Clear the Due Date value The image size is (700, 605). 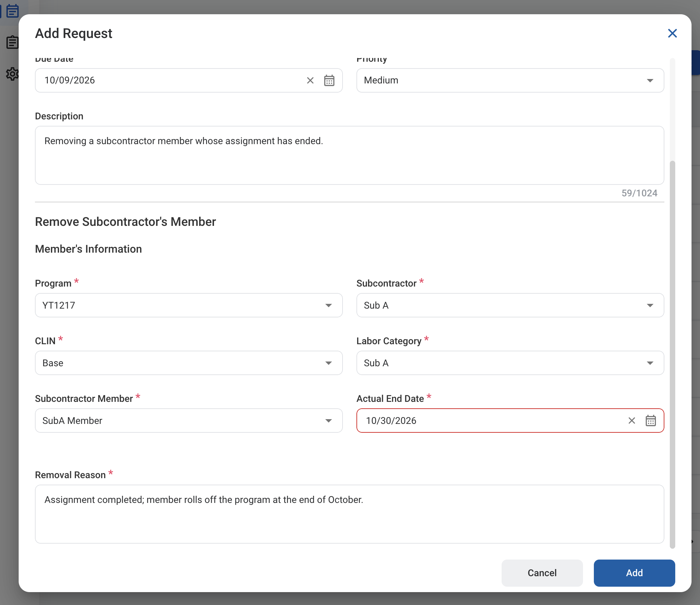pos(310,80)
